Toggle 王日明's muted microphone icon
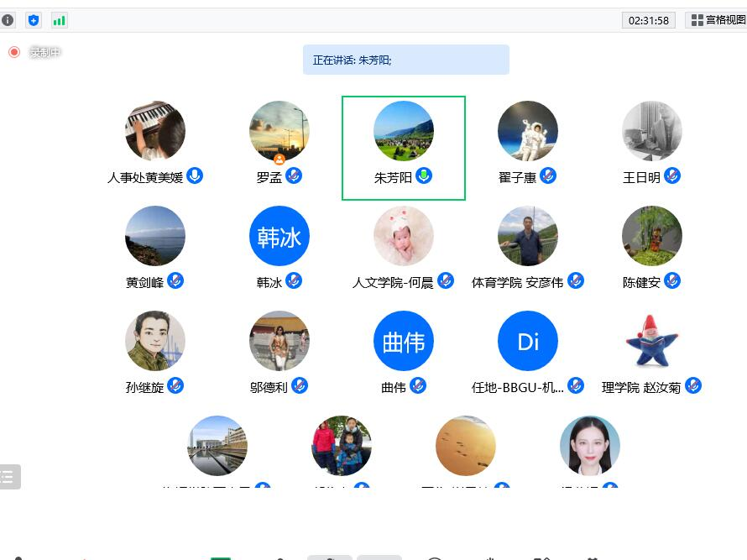Image resolution: width=747 pixels, height=560 pixels. (x=672, y=175)
